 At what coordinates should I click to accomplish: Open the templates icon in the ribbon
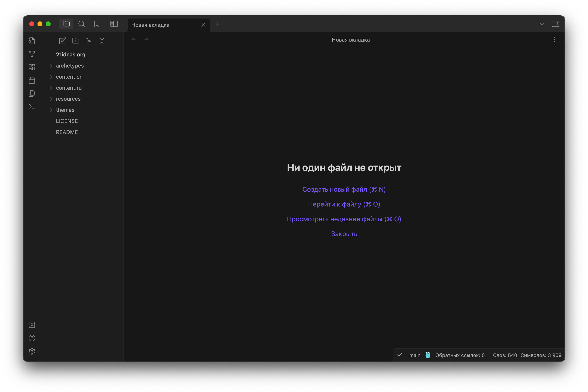coord(32,93)
